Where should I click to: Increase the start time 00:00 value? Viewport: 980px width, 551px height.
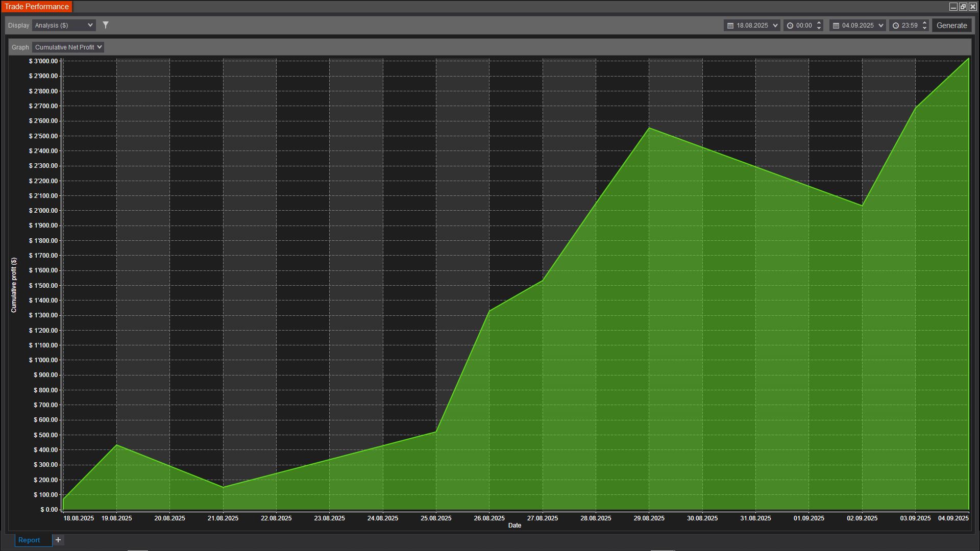tap(819, 22)
